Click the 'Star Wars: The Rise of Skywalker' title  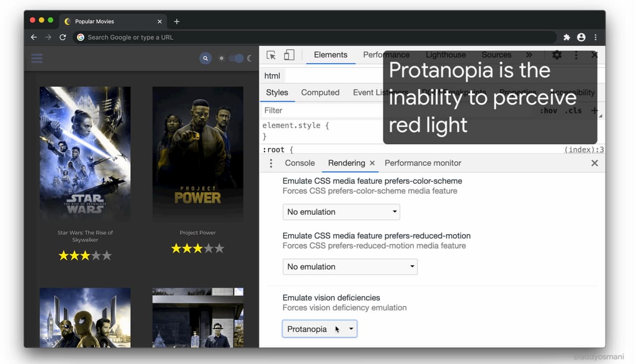click(x=85, y=236)
